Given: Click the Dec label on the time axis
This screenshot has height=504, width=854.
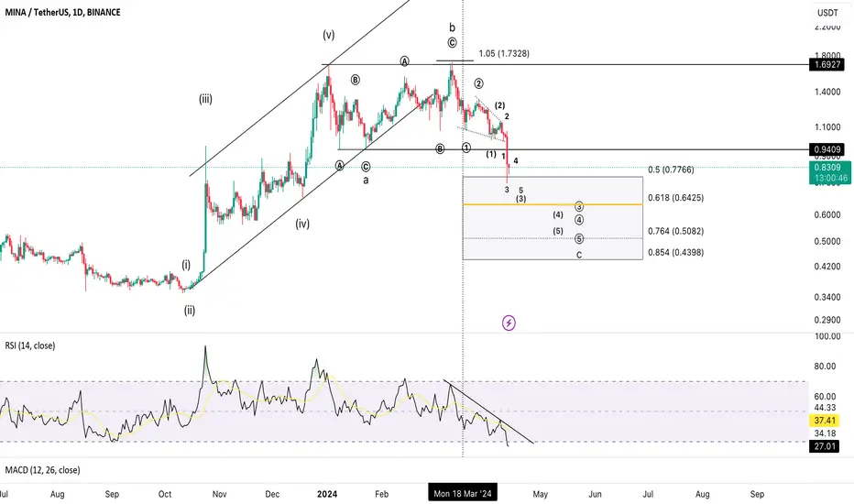Looking at the screenshot, I should [x=272, y=494].
